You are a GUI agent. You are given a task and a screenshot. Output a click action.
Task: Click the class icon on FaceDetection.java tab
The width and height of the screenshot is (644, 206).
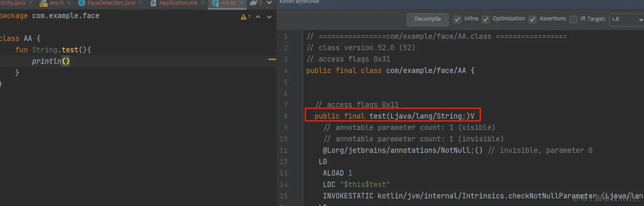82,3
